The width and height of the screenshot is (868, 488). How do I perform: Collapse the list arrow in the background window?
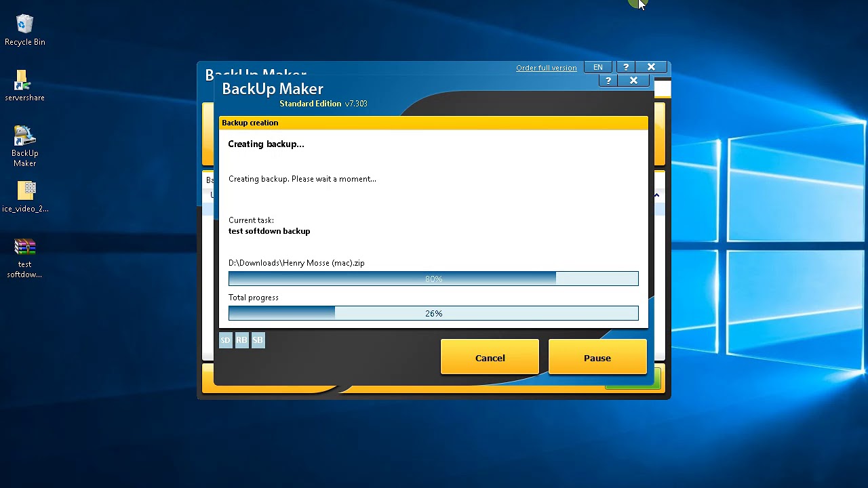pyautogui.click(x=656, y=195)
